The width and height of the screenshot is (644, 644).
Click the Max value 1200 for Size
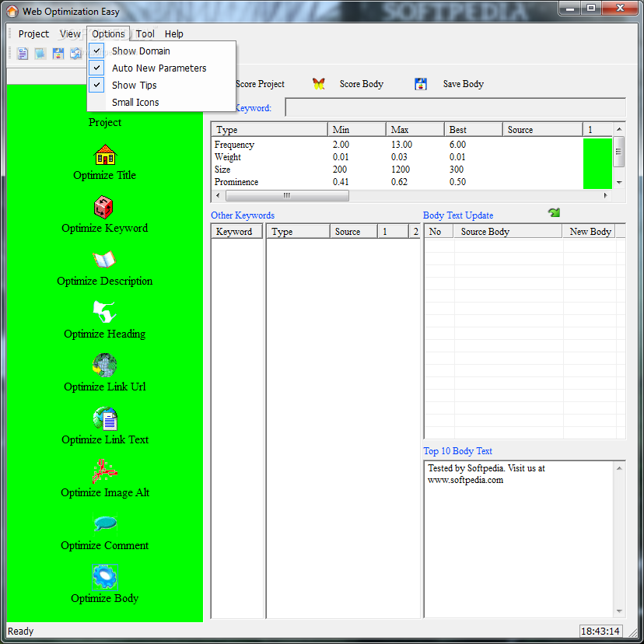point(401,170)
